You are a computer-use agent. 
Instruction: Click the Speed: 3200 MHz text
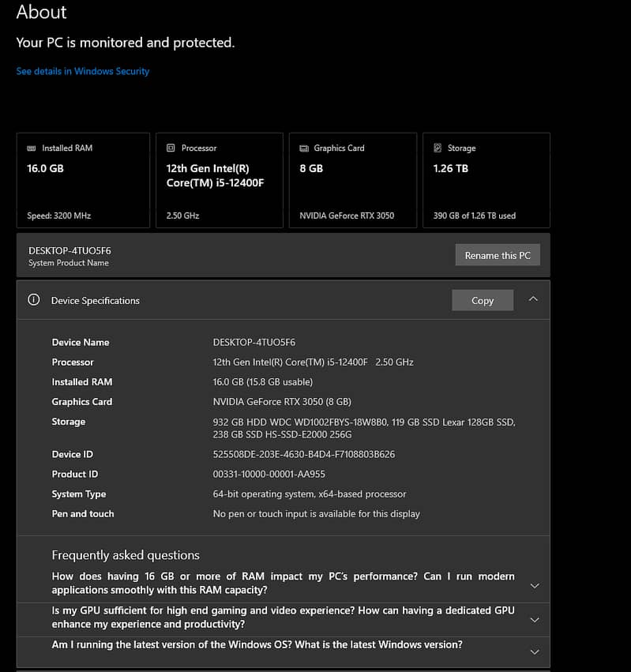[x=58, y=216]
